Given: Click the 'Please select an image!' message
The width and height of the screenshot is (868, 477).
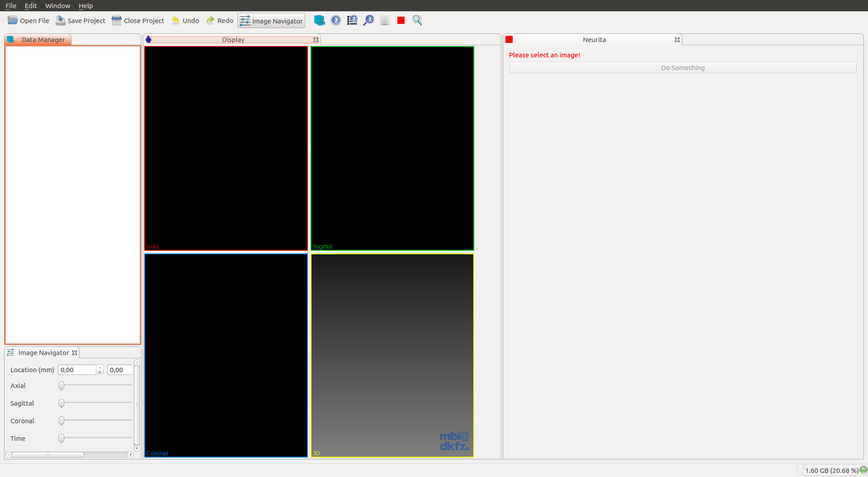Looking at the screenshot, I should pyautogui.click(x=544, y=55).
